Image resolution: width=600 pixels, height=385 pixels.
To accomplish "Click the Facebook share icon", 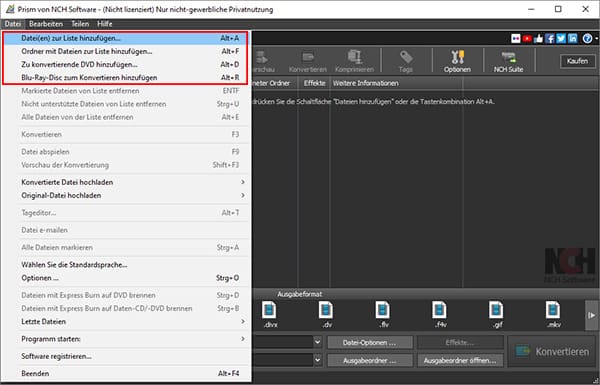I will pyautogui.click(x=550, y=38).
